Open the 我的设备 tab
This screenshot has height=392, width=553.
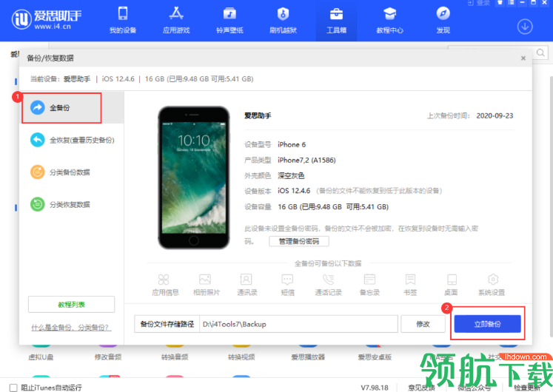(x=122, y=21)
